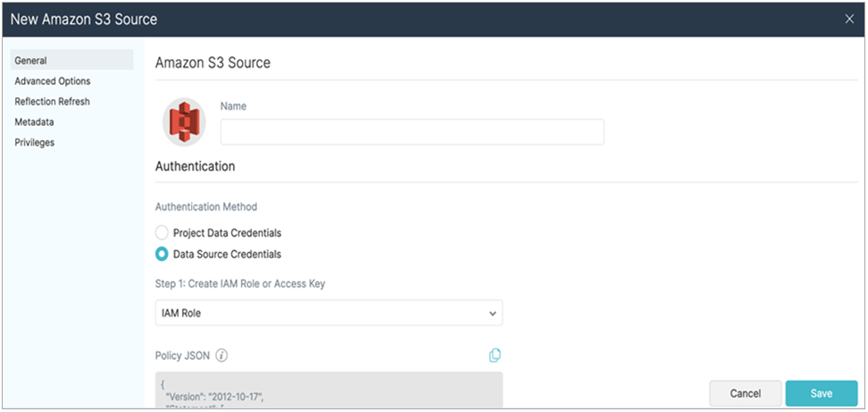Click the "Amazon S3 Source" heading

click(213, 63)
